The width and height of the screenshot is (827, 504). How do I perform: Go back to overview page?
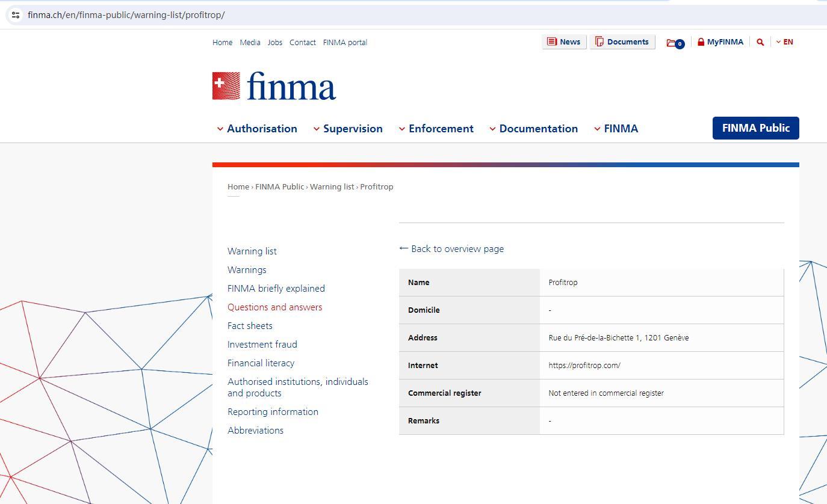(x=451, y=249)
